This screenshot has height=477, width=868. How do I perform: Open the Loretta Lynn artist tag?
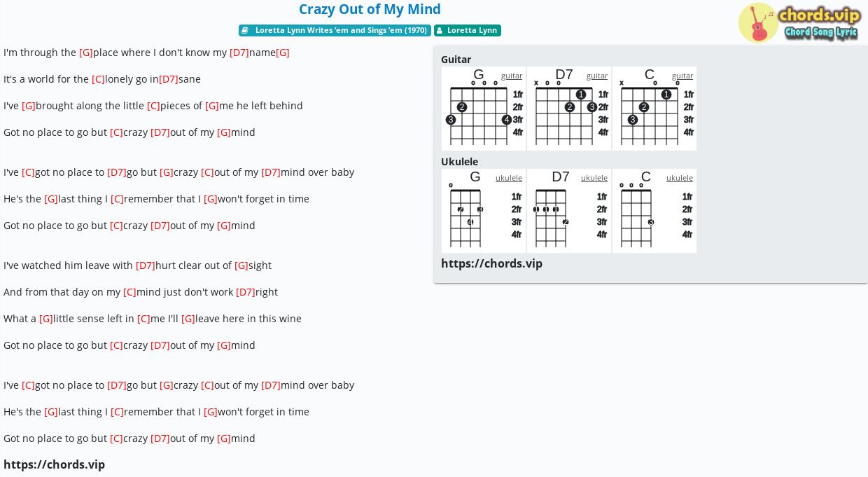468,30
